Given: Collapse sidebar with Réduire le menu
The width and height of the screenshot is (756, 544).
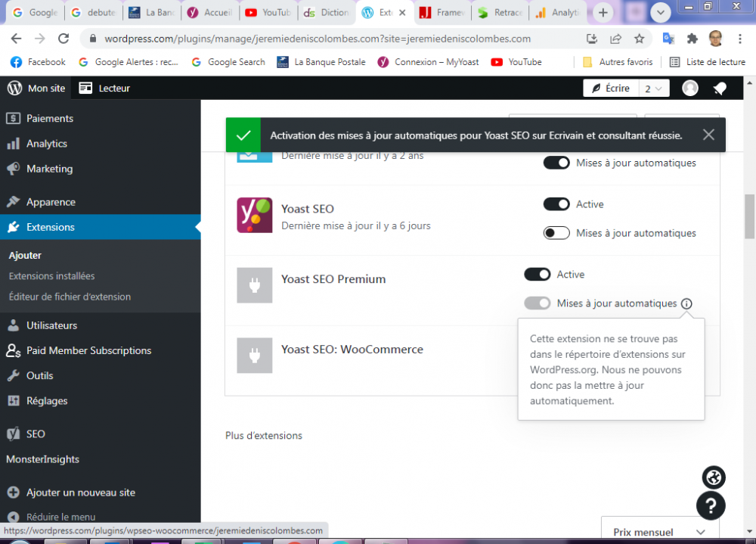Looking at the screenshot, I should point(101,516).
